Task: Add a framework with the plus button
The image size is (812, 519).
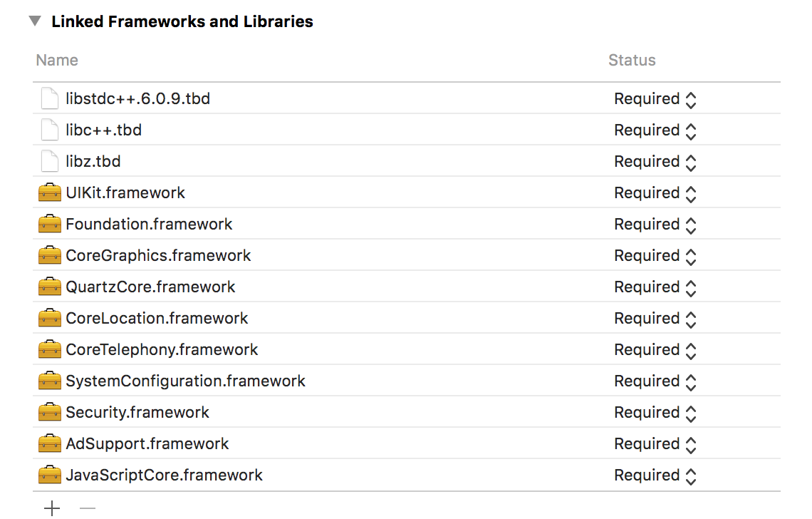Action: pyautogui.click(x=52, y=508)
